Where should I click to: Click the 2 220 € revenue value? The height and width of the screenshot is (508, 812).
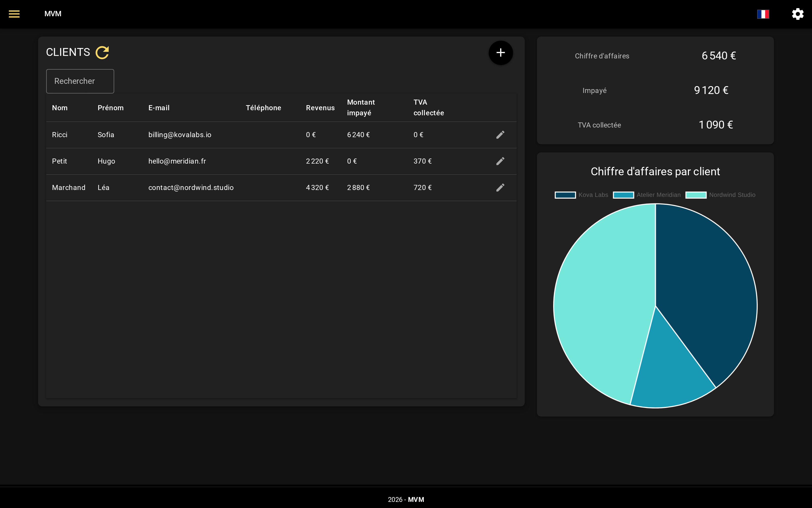(x=317, y=161)
